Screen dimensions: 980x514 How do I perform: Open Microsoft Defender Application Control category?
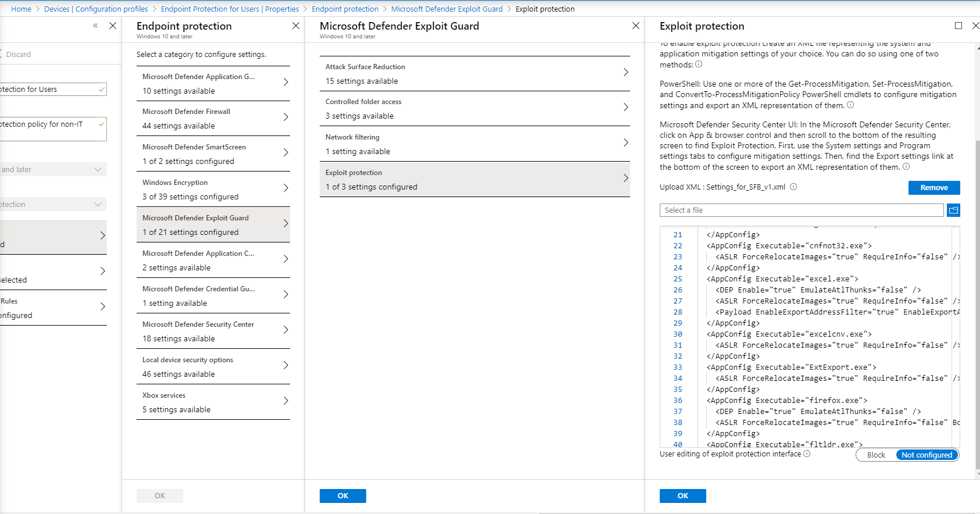coord(213,260)
